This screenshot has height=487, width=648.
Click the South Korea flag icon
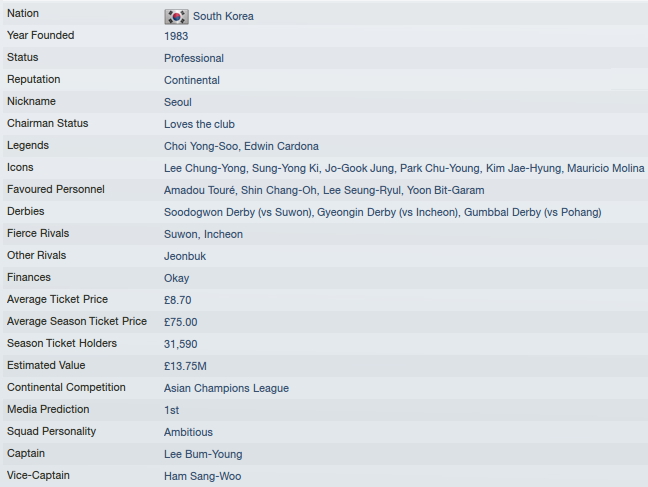pos(176,17)
